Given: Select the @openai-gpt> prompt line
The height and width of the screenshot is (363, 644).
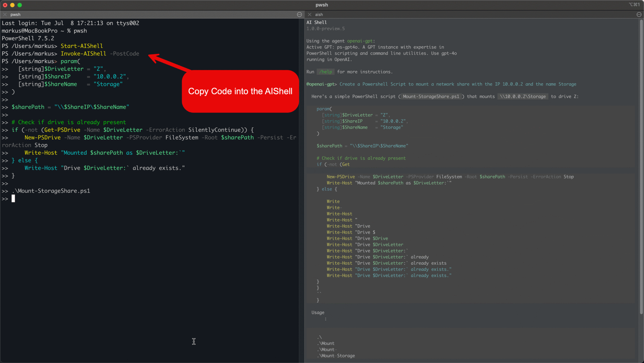Looking at the screenshot, I should 321,84.
